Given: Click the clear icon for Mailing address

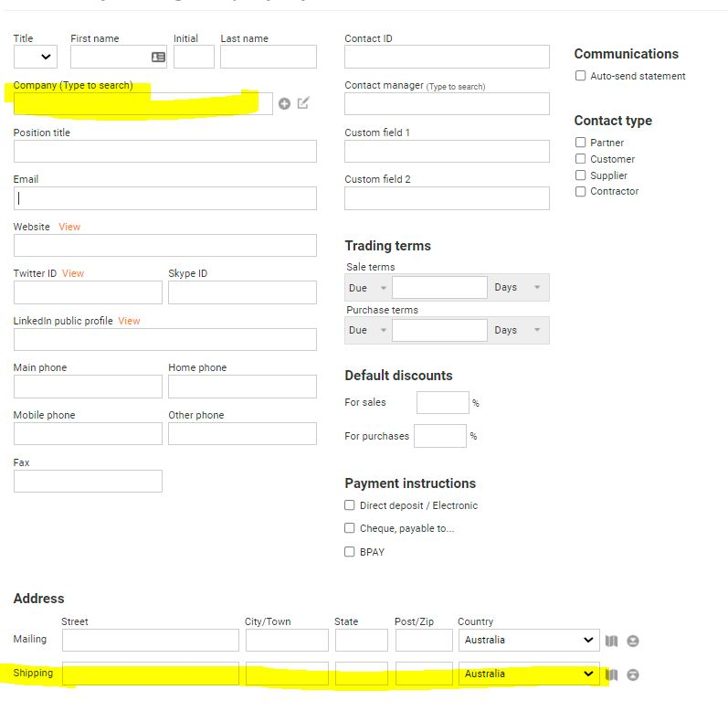Looking at the screenshot, I should coord(633,641).
